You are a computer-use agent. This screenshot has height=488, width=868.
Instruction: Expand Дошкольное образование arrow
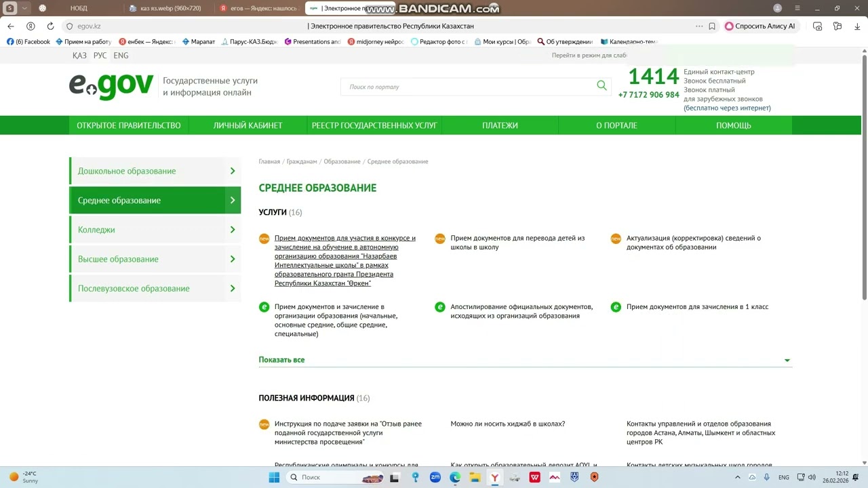click(233, 171)
